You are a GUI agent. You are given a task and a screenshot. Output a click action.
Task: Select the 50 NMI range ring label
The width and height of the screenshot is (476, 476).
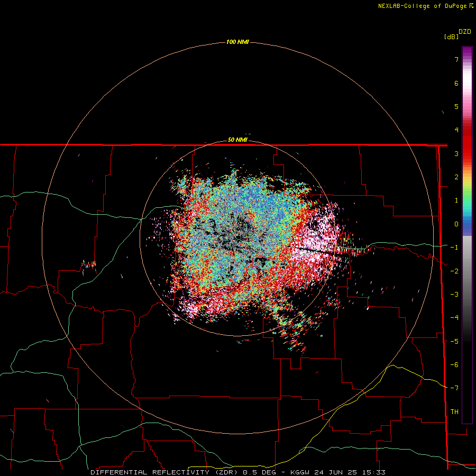[x=237, y=140]
